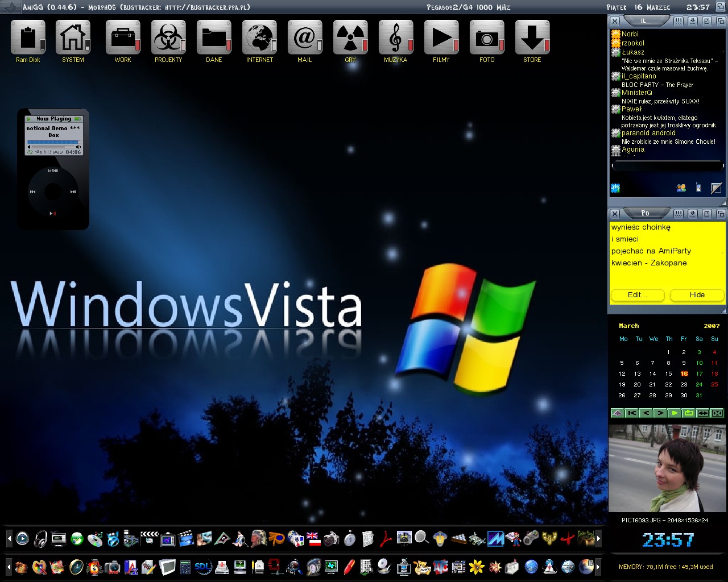728x582 pixels.
Task: Launch the ATC icon in lower dock
Action: click(441, 567)
